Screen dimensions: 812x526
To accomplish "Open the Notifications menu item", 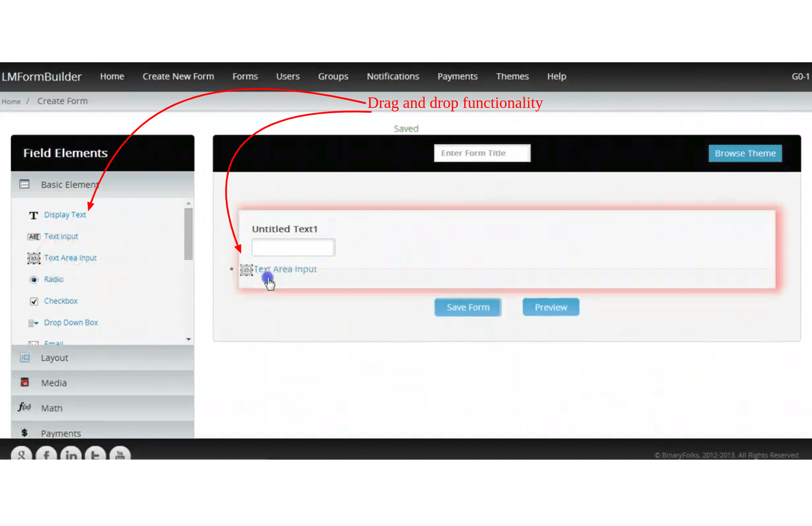I will click(x=392, y=77).
